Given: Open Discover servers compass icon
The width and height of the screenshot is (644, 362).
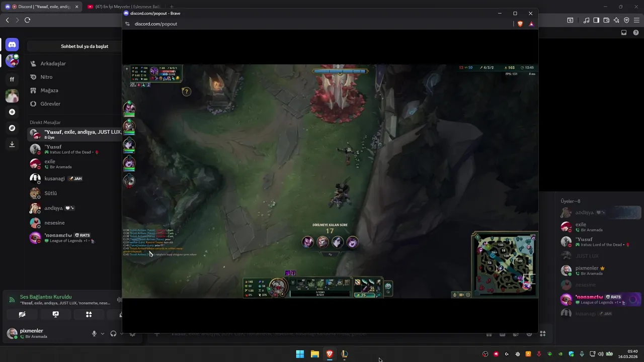Looking at the screenshot, I should click(x=12, y=128).
